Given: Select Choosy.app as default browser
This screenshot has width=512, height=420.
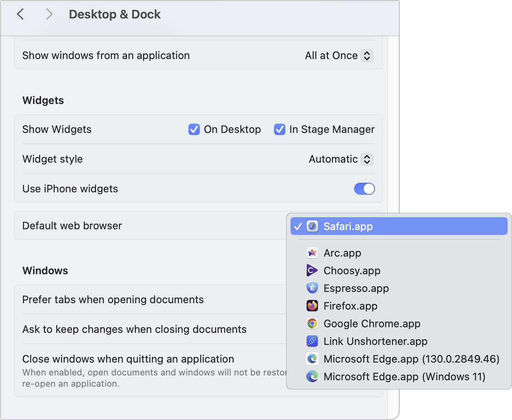Looking at the screenshot, I should click(399, 271).
